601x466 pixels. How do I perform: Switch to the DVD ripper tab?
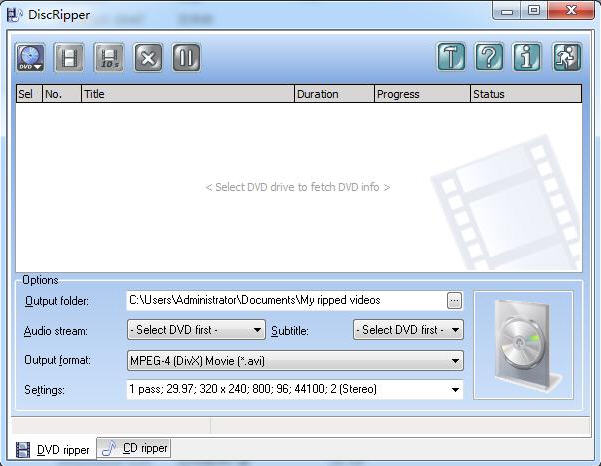[53, 450]
